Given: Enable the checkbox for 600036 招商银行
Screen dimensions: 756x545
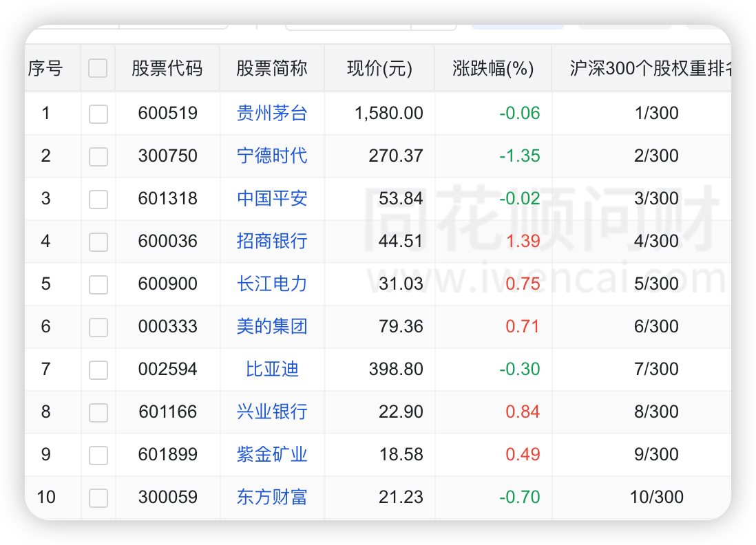Looking at the screenshot, I should 98,242.
